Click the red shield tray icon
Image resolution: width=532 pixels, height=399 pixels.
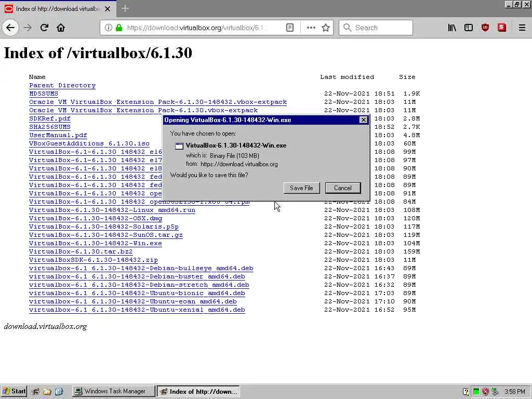click(x=486, y=392)
